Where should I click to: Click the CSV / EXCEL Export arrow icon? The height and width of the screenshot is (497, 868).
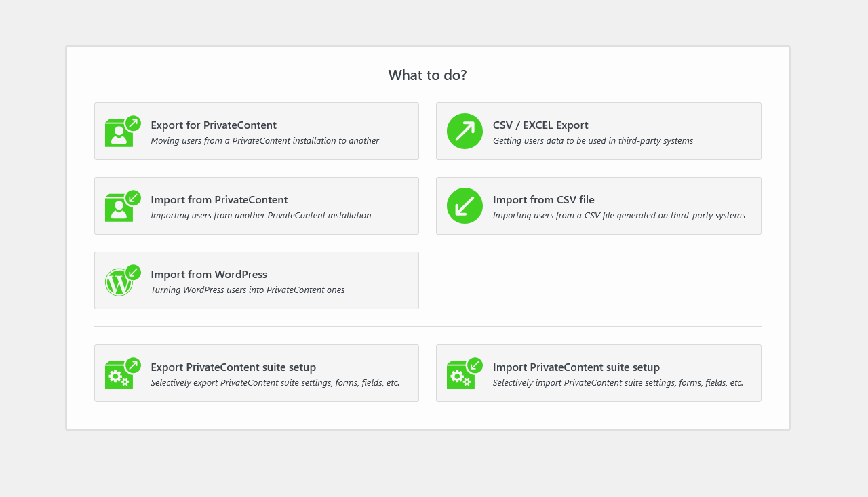(x=465, y=132)
